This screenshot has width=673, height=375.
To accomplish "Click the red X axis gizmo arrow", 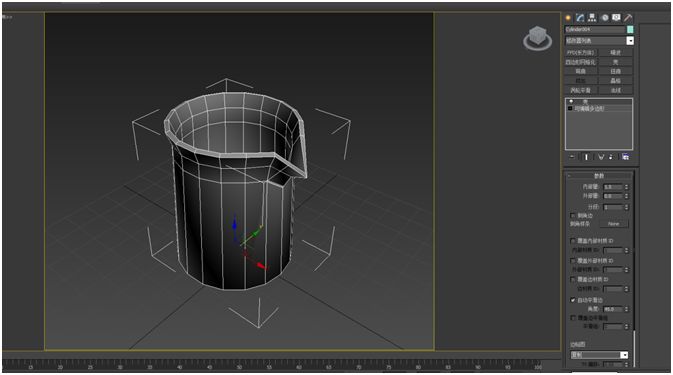I will pyautogui.click(x=261, y=266).
